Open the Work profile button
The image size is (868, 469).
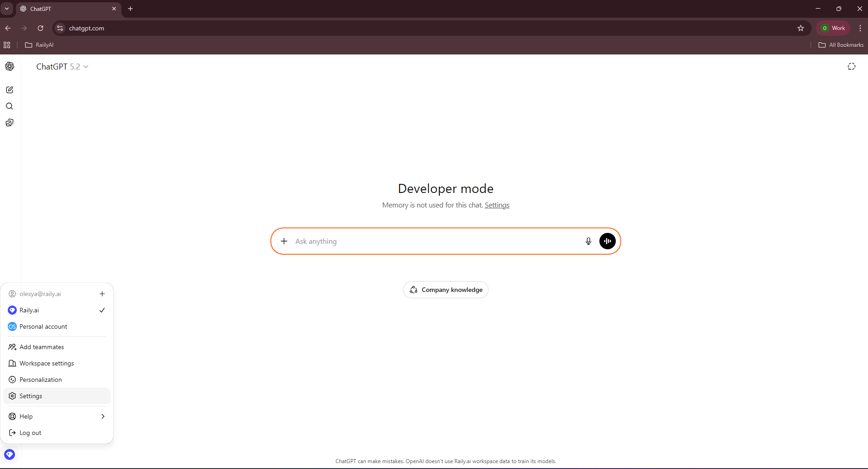point(833,28)
